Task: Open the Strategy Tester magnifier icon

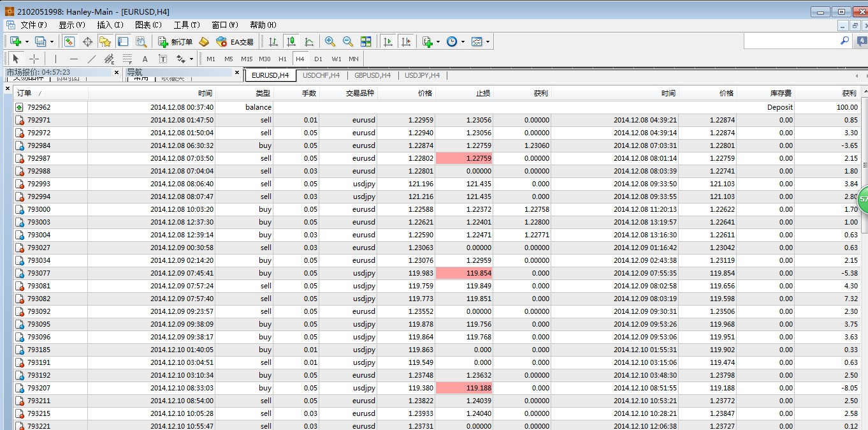Action: [141, 41]
